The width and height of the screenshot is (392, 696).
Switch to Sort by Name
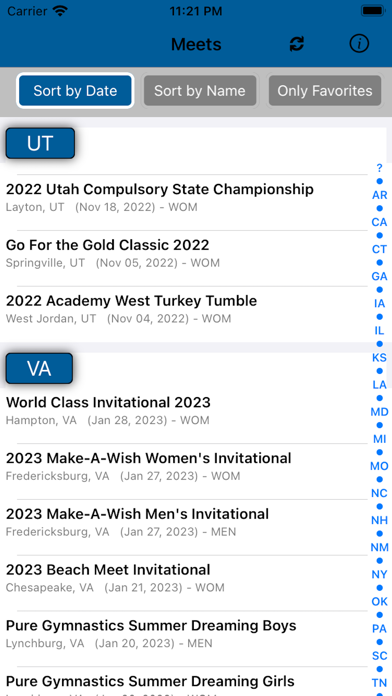click(200, 91)
